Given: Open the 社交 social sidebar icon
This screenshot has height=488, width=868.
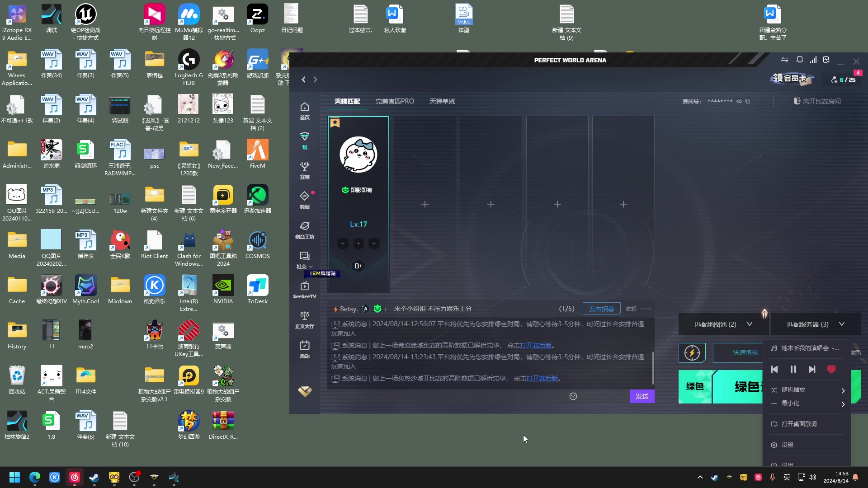Looking at the screenshot, I should click(x=305, y=260).
